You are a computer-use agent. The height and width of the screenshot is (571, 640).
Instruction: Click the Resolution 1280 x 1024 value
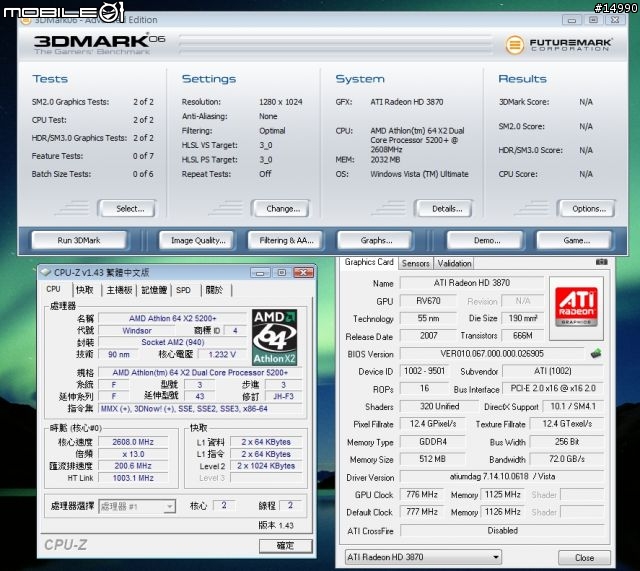[x=281, y=102]
